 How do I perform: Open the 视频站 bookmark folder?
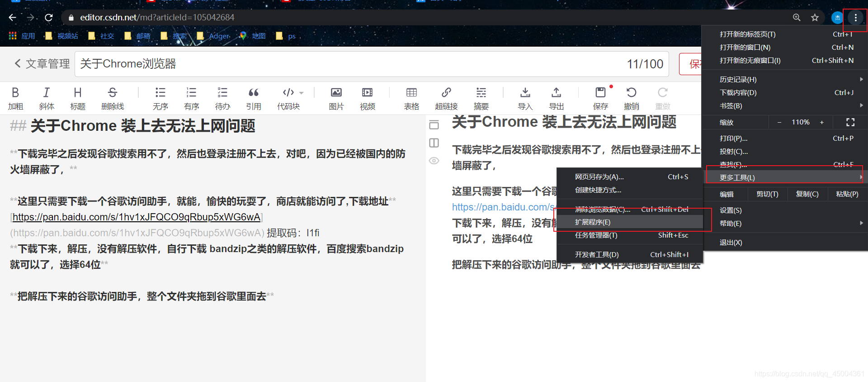pos(62,36)
